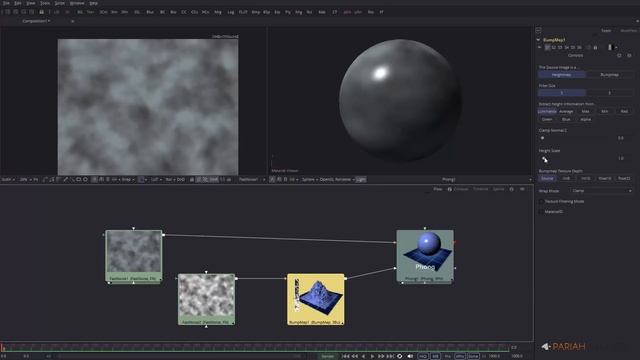The width and height of the screenshot is (640, 360).
Task: Play the composition forward
Action: (372, 356)
